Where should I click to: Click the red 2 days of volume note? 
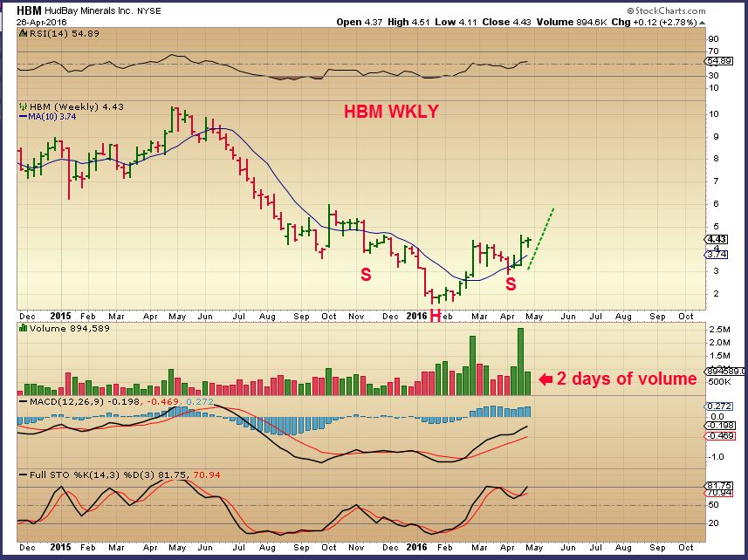[627, 379]
